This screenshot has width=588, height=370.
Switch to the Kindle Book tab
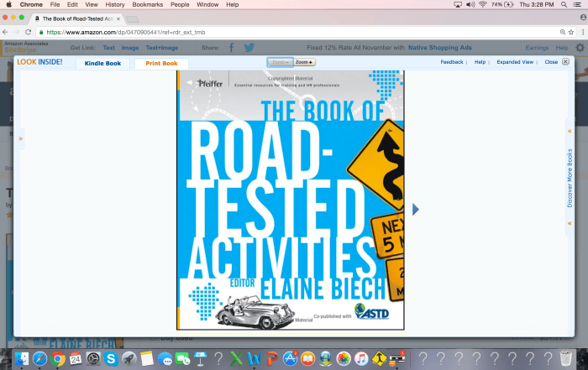[102, 63]
